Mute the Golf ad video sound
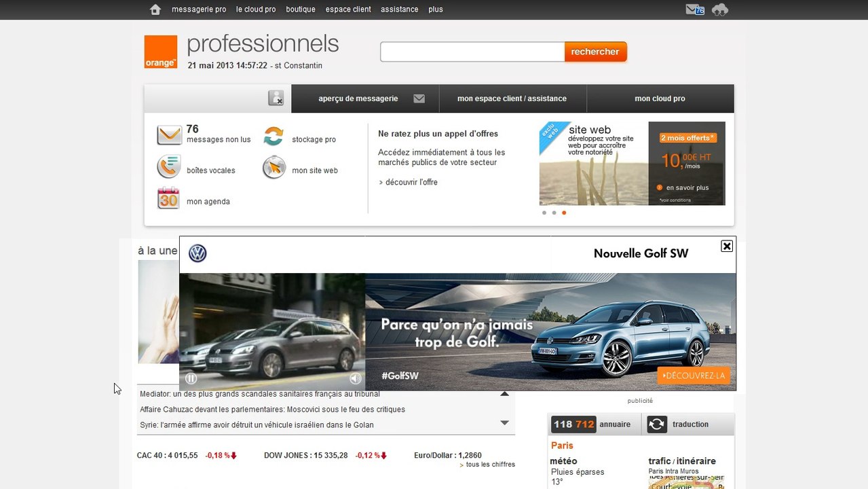868x489 pixels. click(x=355, y=379)
